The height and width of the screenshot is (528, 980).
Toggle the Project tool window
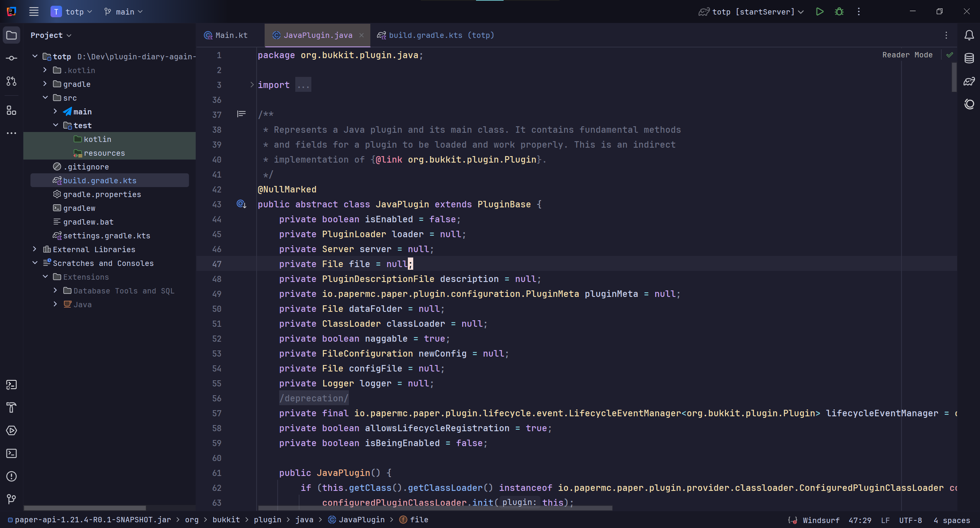coord(11,35)
